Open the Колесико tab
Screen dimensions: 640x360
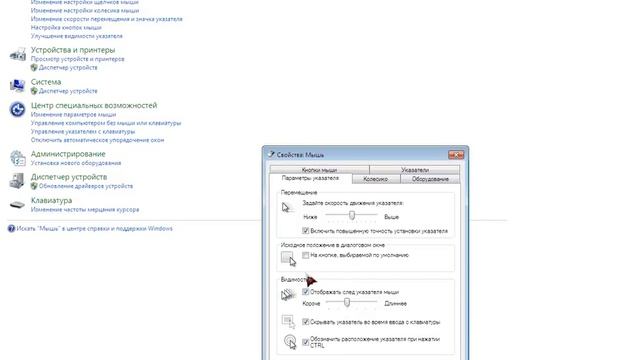[x=376, y=179]
